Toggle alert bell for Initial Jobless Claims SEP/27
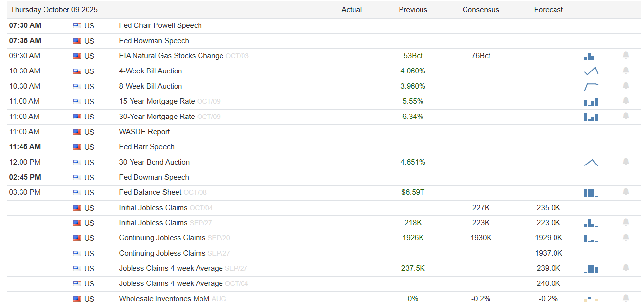This screenshot has width=644, height=306. [626, 222]
